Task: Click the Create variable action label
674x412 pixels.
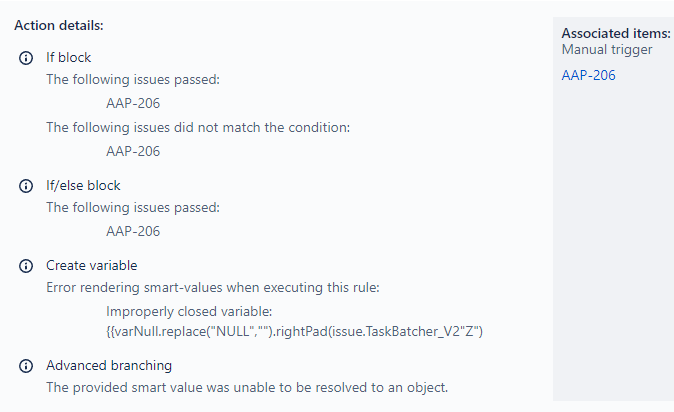Action: [92, 265]
